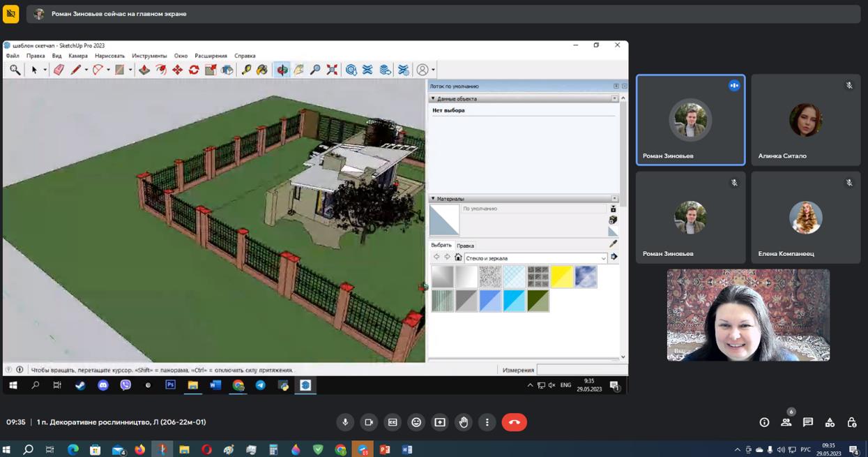Select the Push/Pull tool
This screenshot has height=457, width=868.
(x=144, y=70)
